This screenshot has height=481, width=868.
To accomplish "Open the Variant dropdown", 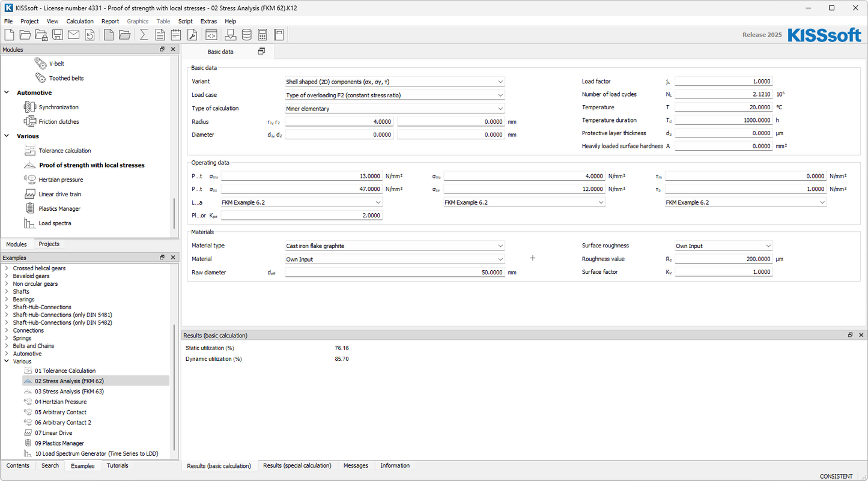I will click(x=395, y=82).
